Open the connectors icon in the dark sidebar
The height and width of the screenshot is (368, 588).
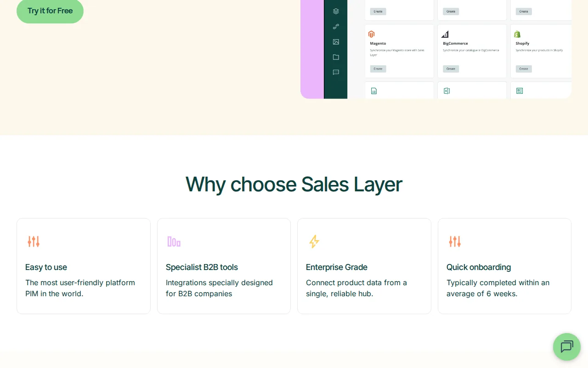click(336, 27)
